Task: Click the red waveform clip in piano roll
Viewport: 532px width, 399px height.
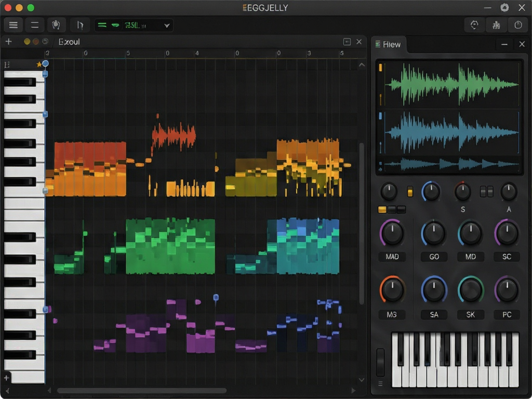Action: pos(174,135)
